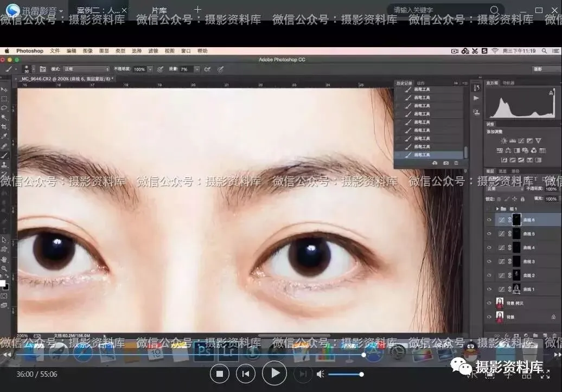Mute audio with the speaker icon
This screenshot has width=562, height=392.
coord(320,374)
